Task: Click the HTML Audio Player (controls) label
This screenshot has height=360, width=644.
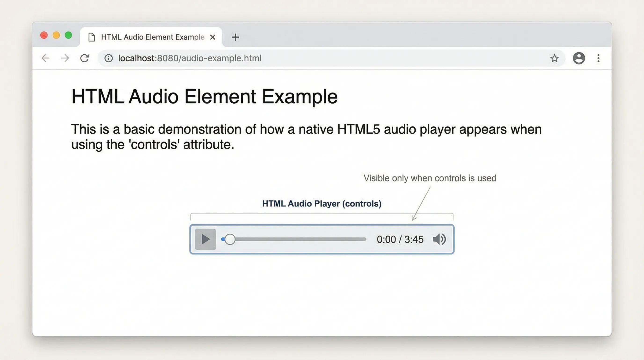Action: pos(322,203)
